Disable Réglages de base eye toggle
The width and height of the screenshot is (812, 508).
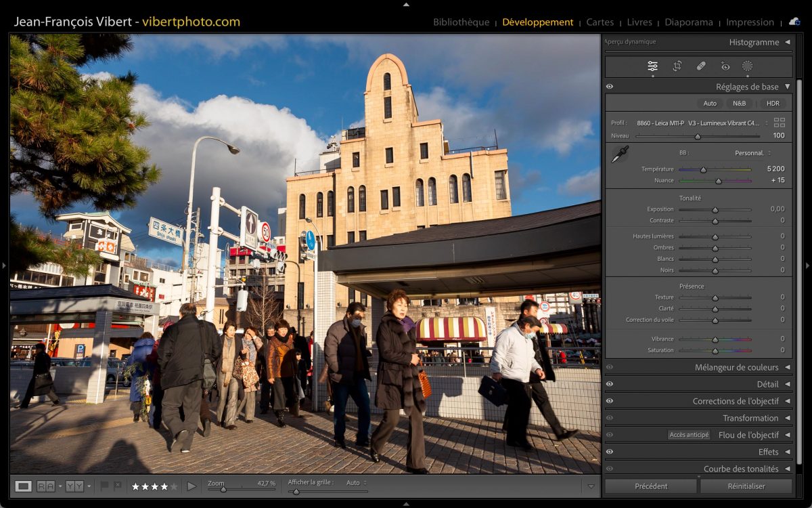(x=610, y=87)
